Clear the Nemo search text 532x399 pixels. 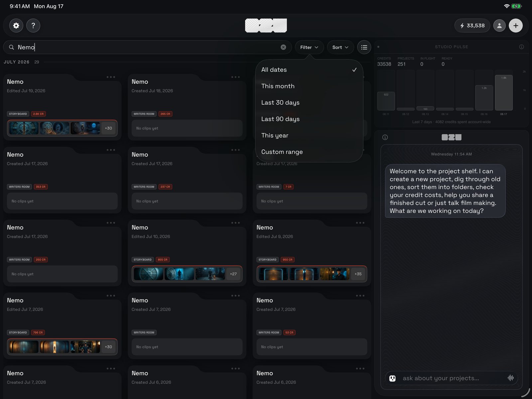[x=283, y=47]
